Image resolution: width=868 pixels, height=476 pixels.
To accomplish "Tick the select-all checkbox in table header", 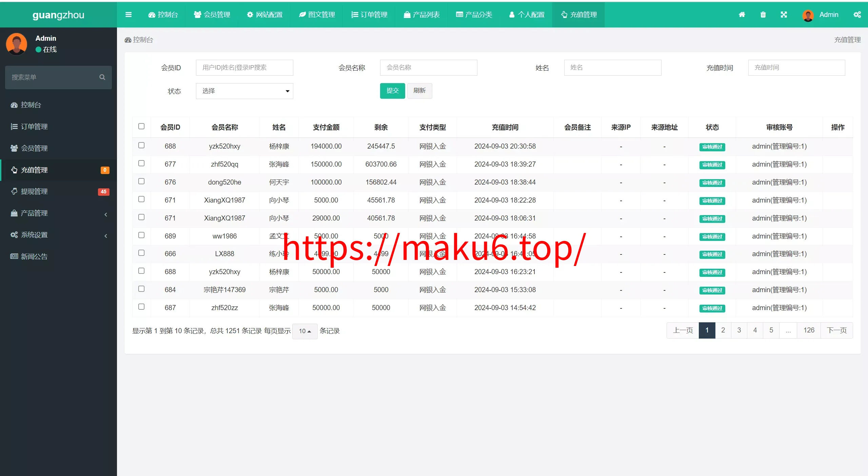I will pyautogui.click(x=141, y=126).
